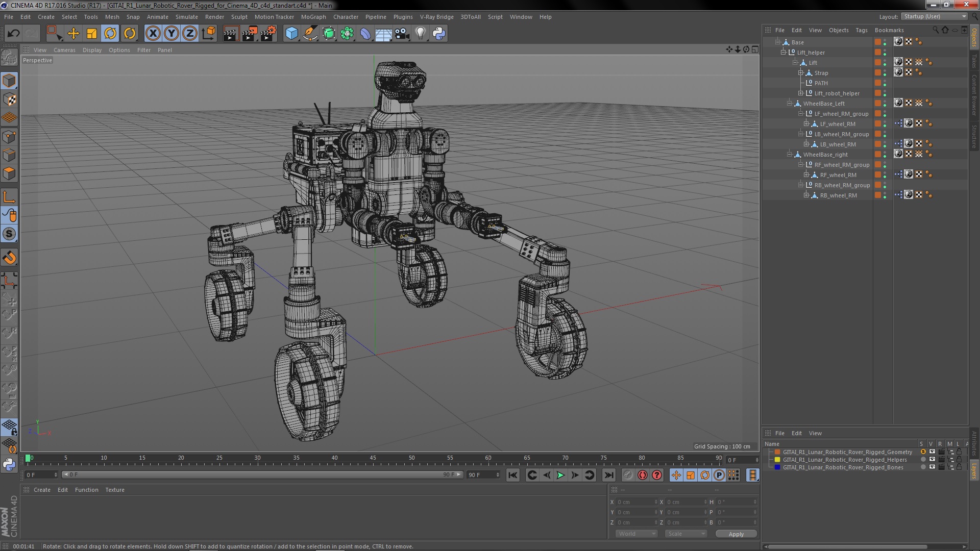Click the Play button in timeline
The height and width of the screenshot is (551, 980).
[560, 475]
